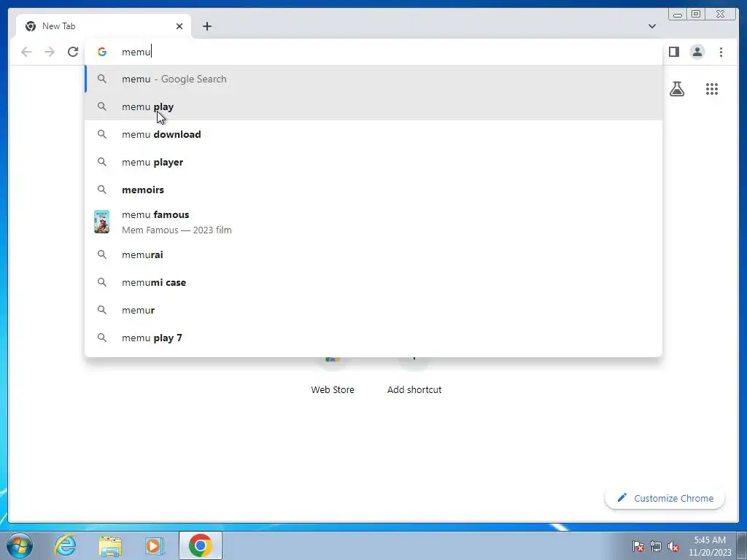Click search icon beside 'memurai'

102,254
